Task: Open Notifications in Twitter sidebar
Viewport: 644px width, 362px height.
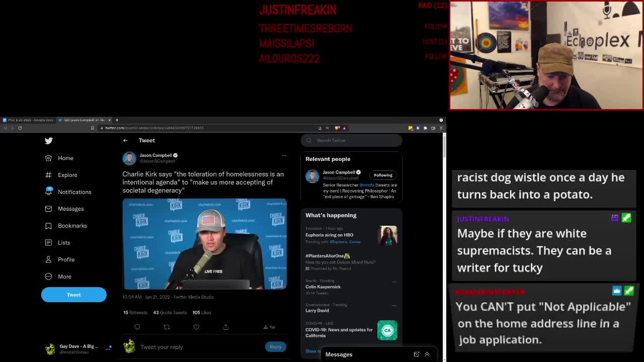Action: pos(68,192)
